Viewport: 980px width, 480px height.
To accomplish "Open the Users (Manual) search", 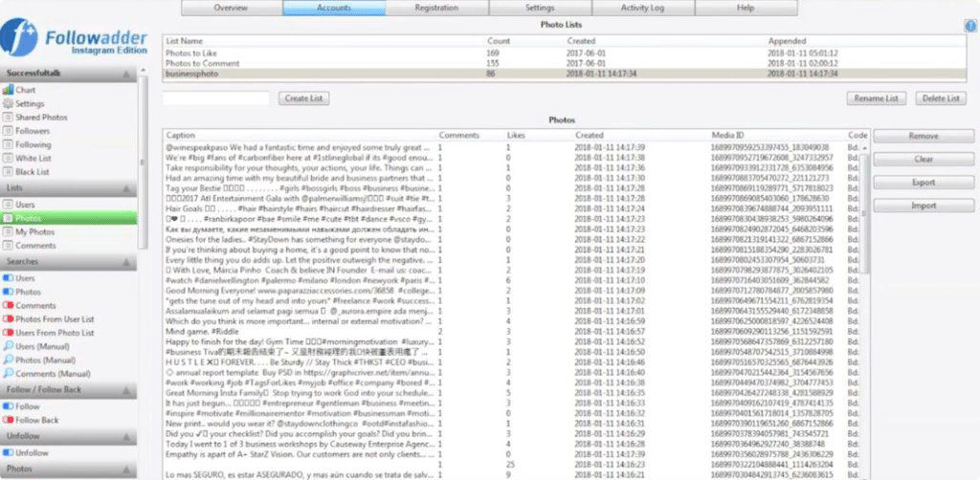I will click(36, 346).
